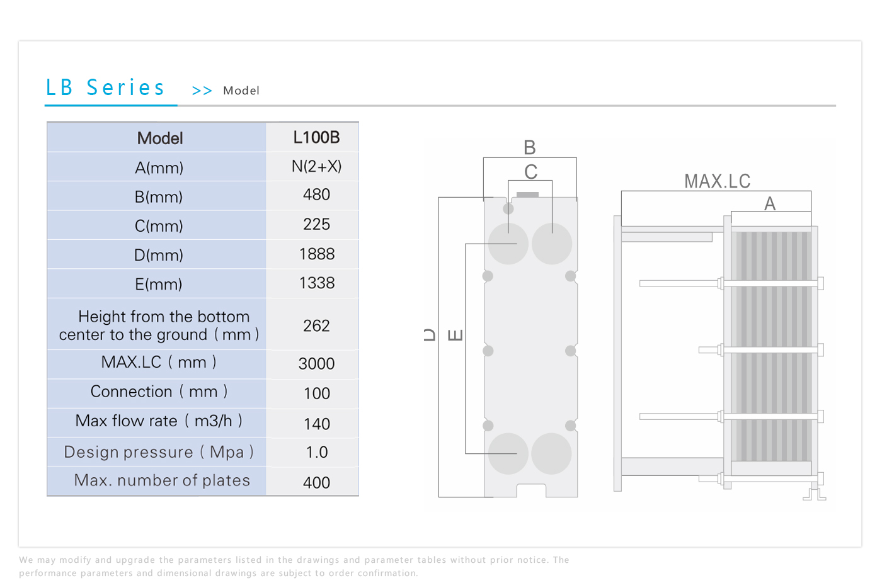
Task: Select the 1888 value for D(mm)
Action: pyautogui.click(x=316, y=254)
